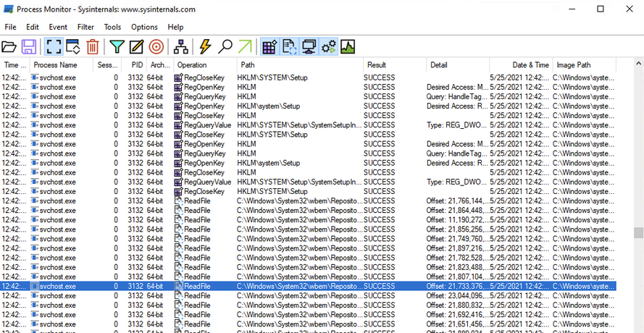This screenshot has height=333, width=644.
Task: Click the vertical scrollbar thumb
Action: (x=638, y=233)
